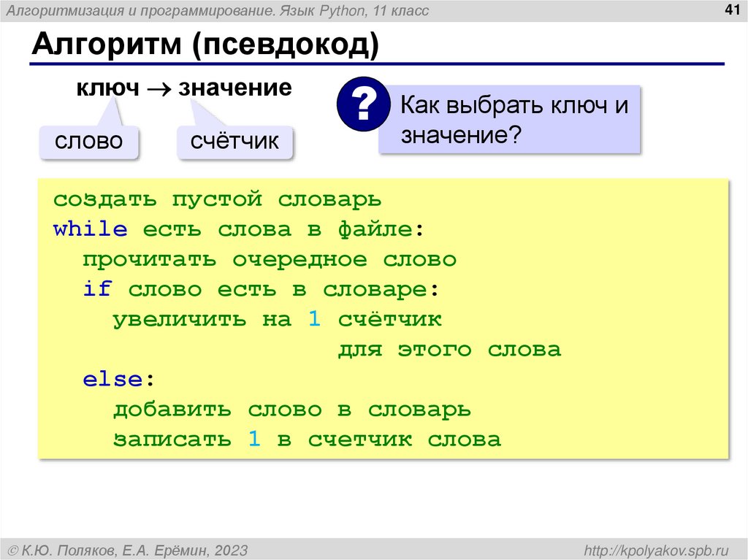Click the text "слово есть в словаре"
The image size is (748, 560).
click(x=278, y=290)
